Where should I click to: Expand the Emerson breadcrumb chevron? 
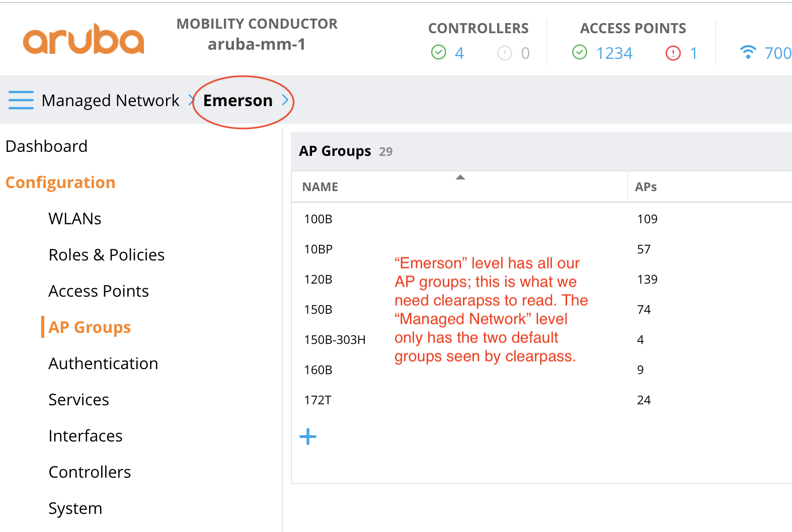click(285, 100)
